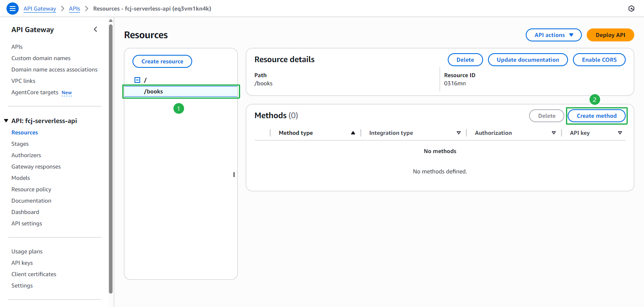644x307 pixels.
Task: Open the hamburger navigation menu
Action: (13, 9)
